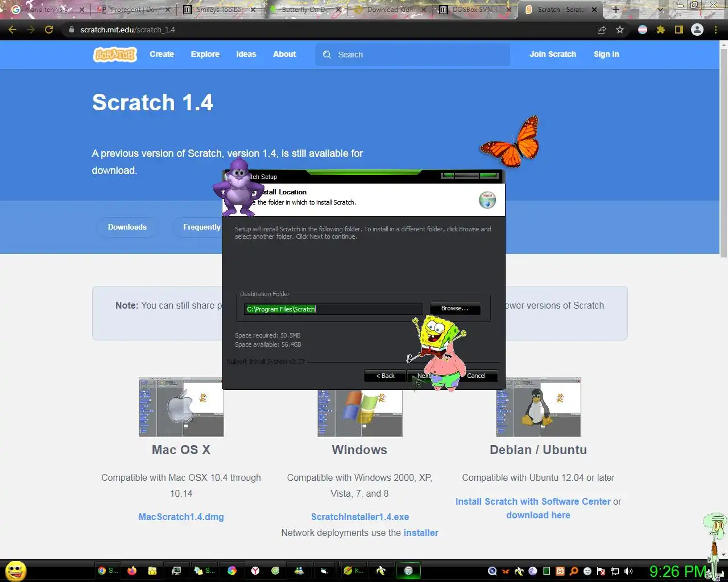Bookmark this page with the star icon
Screen dimensions: 728x582
[x=620, y=30]
